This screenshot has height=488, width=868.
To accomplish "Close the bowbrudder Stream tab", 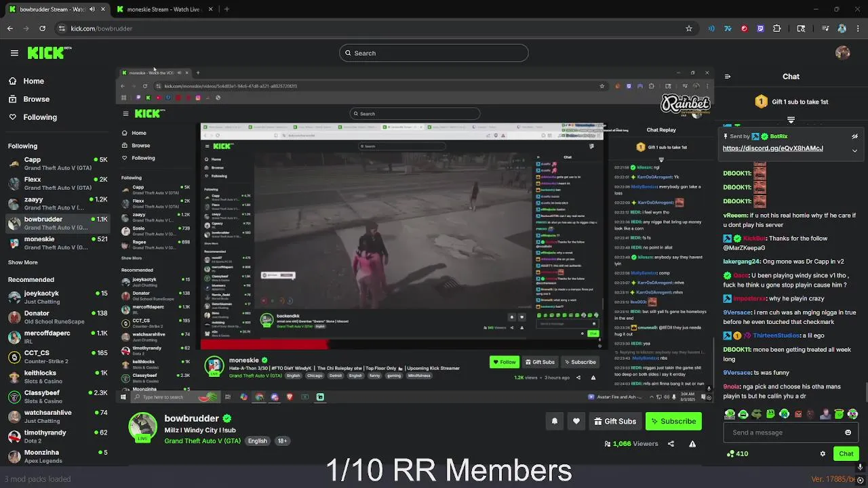I will 102,9.
